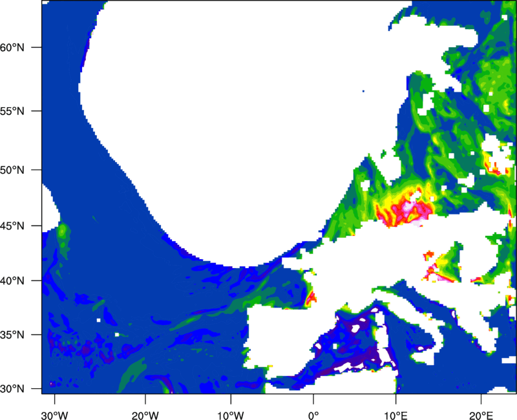Click the 45°N latitude label

point(12,226)
